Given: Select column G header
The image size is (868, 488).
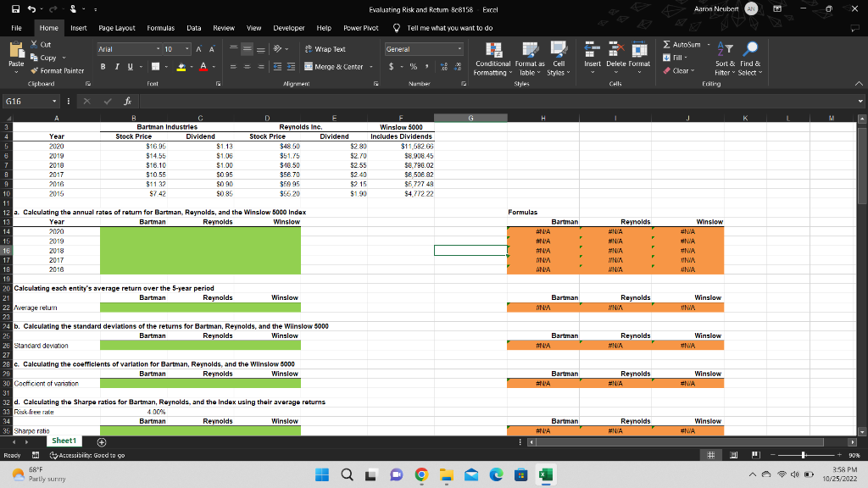Looking at the screenshot, I should pyautogui.click(x=470, y=118).
